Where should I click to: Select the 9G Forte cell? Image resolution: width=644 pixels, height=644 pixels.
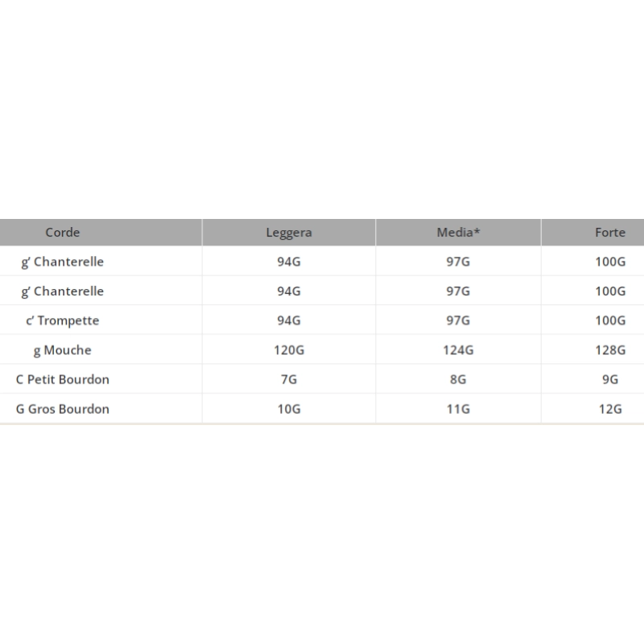609,379
